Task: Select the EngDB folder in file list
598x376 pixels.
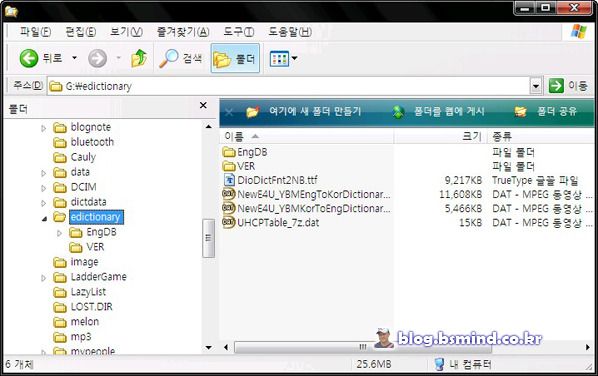Action: coord(252,152)
